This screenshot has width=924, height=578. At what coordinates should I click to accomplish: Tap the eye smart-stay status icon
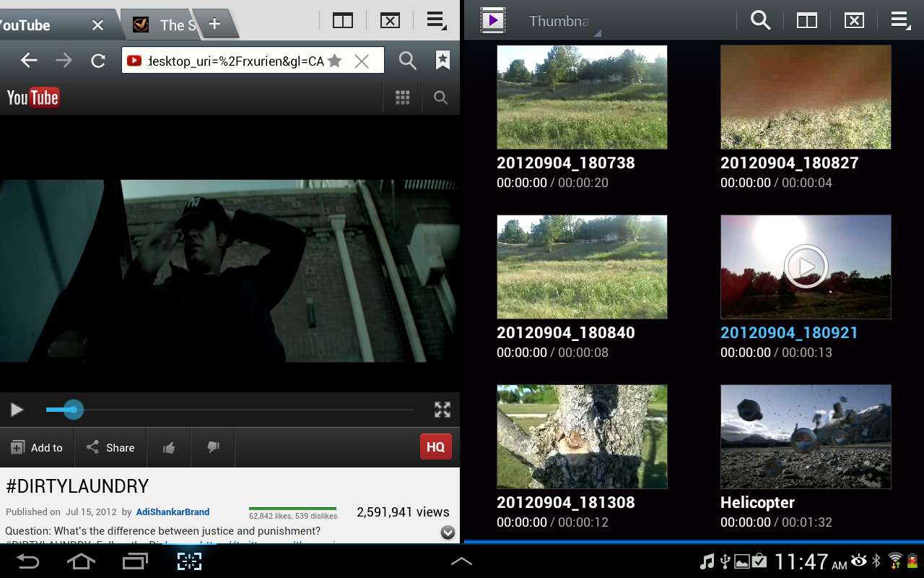tap(859, 560)
